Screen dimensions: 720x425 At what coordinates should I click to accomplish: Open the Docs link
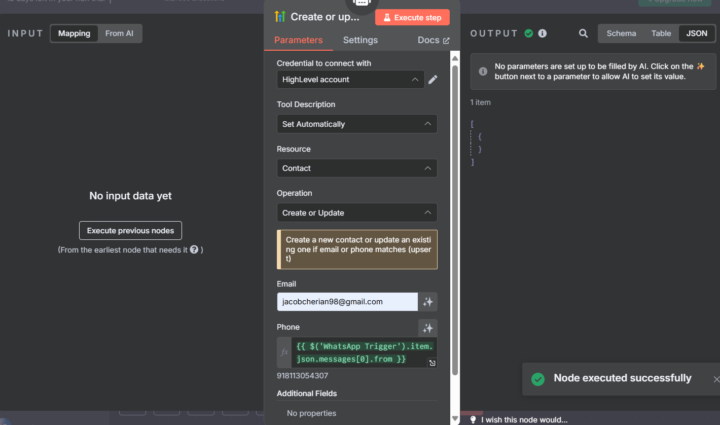pyautogui.click(x=433, y=40)
